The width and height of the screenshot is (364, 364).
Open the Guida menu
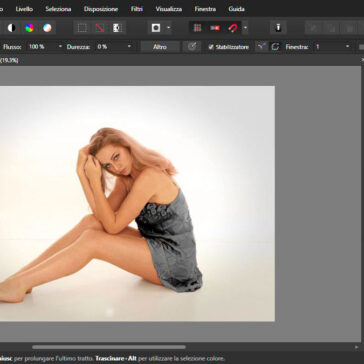point(236,9)
